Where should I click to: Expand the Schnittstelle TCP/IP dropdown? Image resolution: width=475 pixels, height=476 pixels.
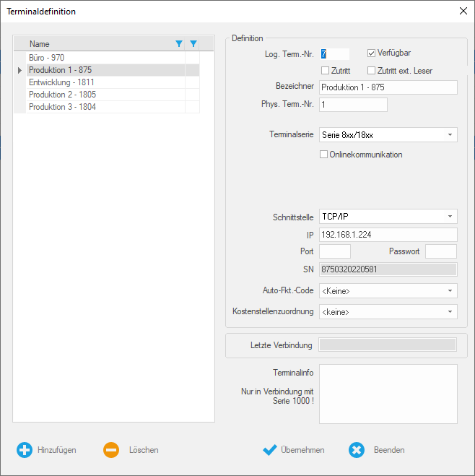point(450,217)
